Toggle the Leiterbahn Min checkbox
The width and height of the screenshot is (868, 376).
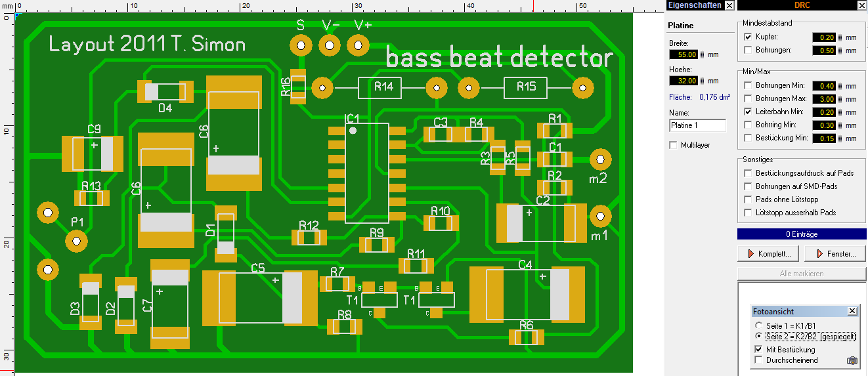(748, 112)
